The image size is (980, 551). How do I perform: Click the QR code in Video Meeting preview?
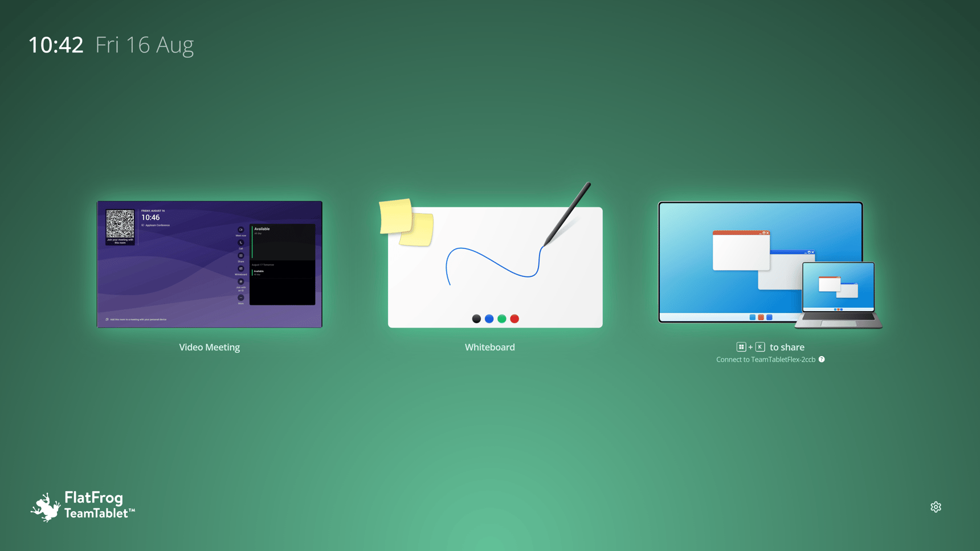(120, 224)
